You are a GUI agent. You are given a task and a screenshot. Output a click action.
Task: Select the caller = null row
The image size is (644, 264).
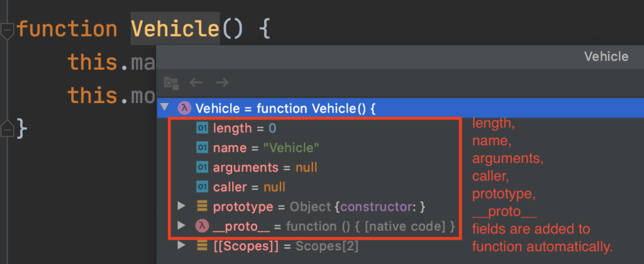[x=308, y=187]
